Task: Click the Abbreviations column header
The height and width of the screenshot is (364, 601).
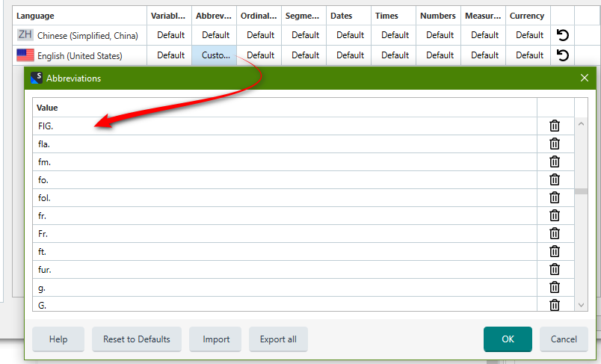Action: coord(214,16)
